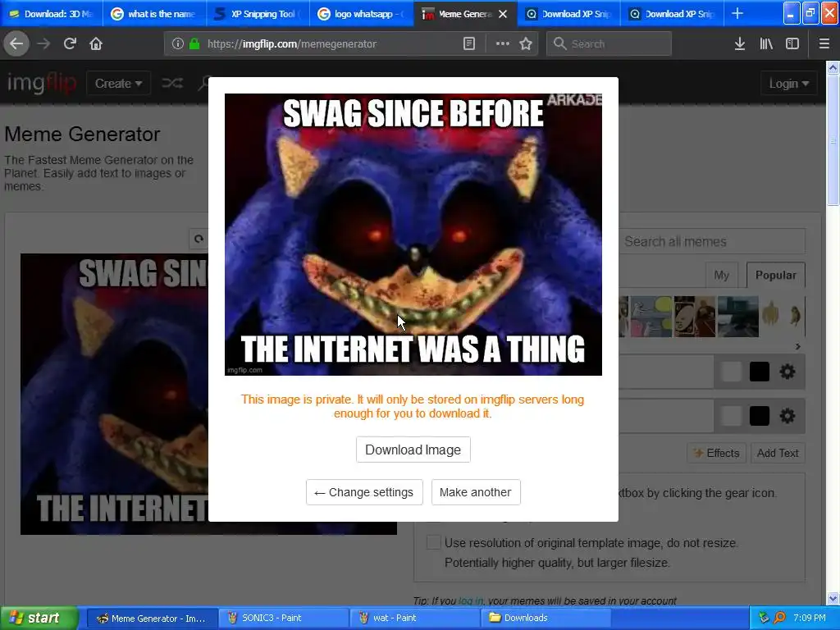
Task: Switch to 'XP Snipping Tool' tab
Action: point(258,14)
